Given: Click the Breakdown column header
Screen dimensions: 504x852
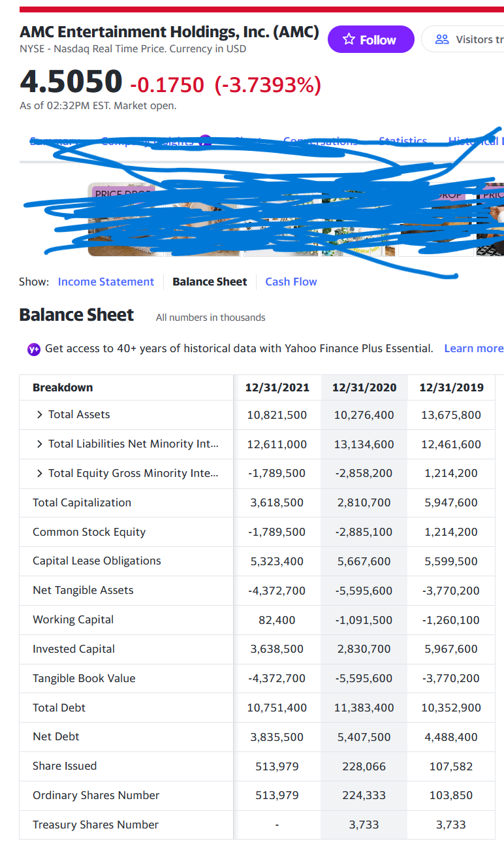Looking at the screenshot, I should pyautogui.click(x=63, y=387).
